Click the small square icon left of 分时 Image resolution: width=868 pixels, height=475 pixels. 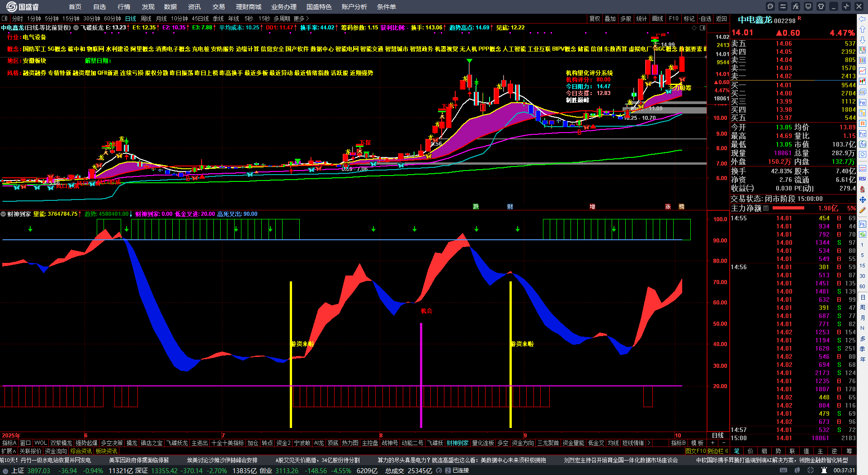point(5,19)
